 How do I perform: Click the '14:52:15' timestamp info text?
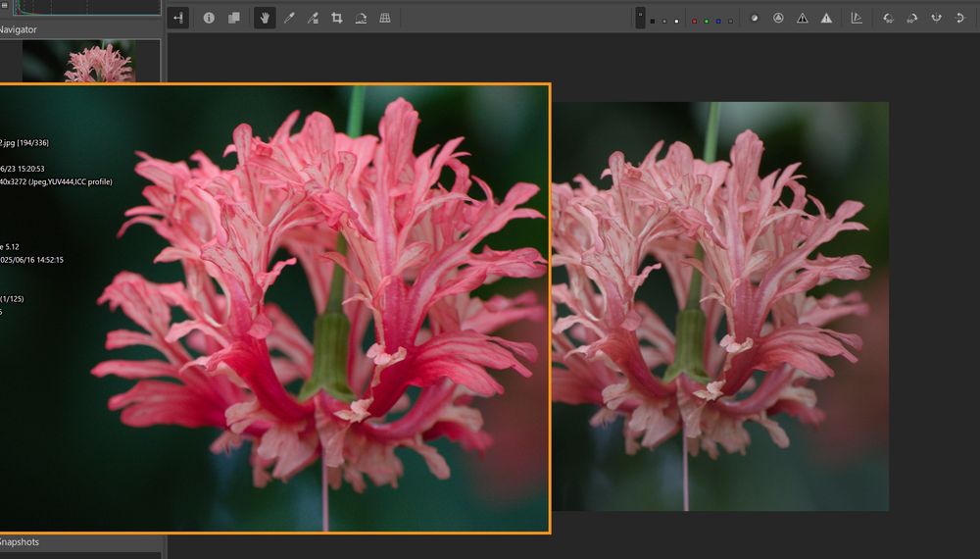pyautogui.click(x=49, y=260)
